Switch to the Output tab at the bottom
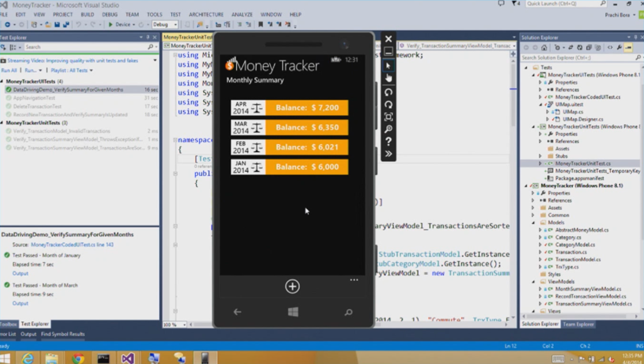Image resolution: width=644 pixels, height=364 pixels. click(x=28, y=334)
